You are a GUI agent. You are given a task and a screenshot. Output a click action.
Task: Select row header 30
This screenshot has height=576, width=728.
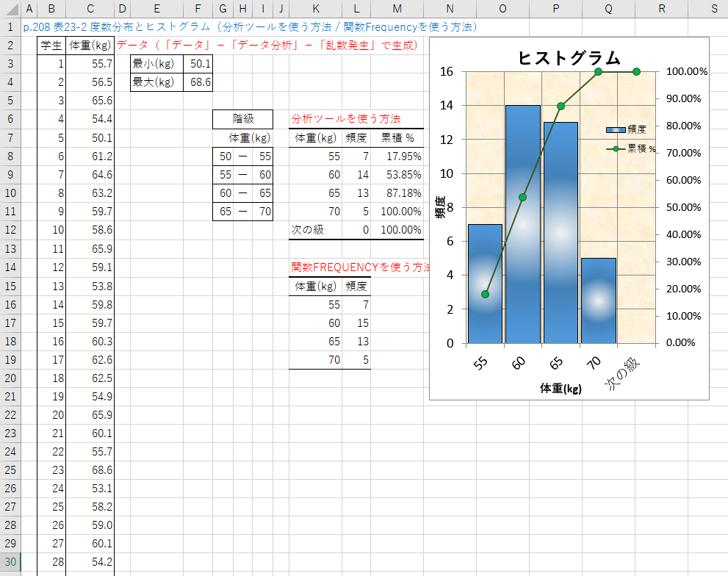click(10, 561)
